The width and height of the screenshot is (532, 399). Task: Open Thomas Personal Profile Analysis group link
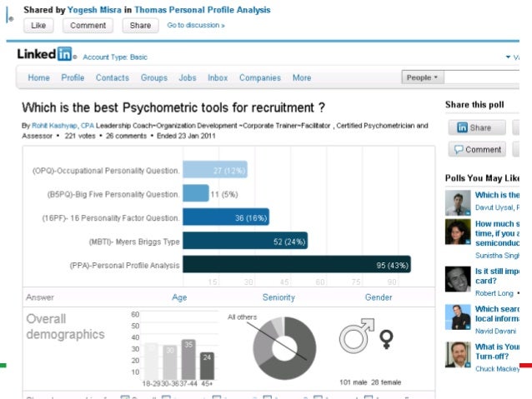pyautogui.click(x=203, y=10)
